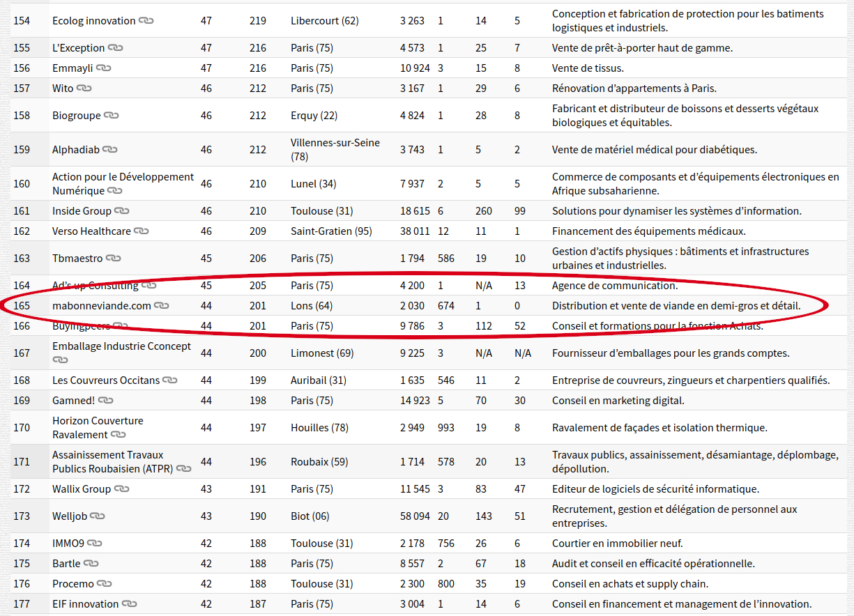Open the Emballage Industrie Cconcept link icon
854x616 pixels.
(60, 360)
